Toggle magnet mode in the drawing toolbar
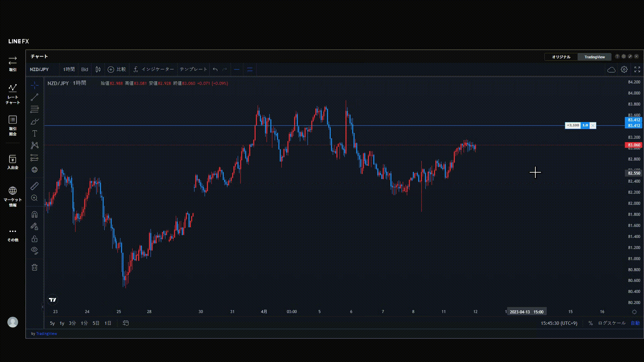Screen dimensions: 644x362 coord(35,215)
